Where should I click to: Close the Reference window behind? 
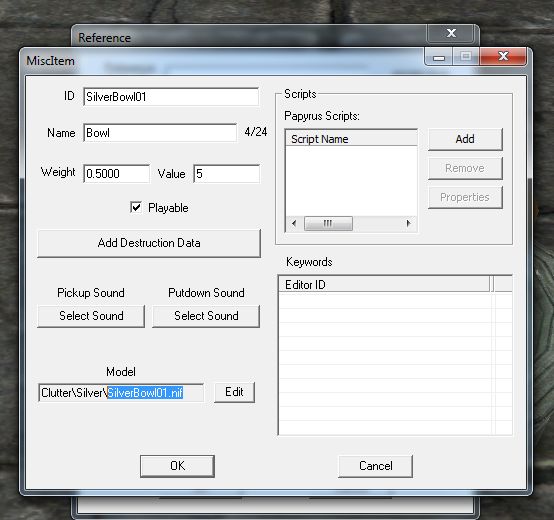[451, 33]
